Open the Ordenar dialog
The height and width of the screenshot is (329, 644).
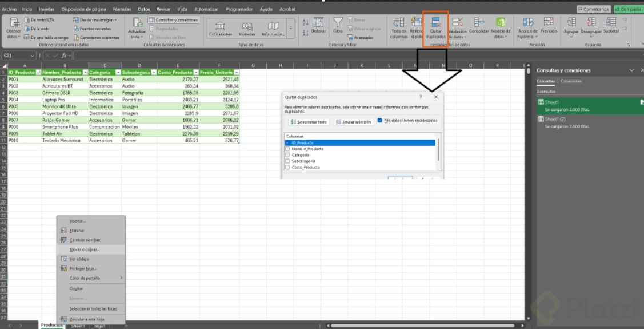click(318, 25)
